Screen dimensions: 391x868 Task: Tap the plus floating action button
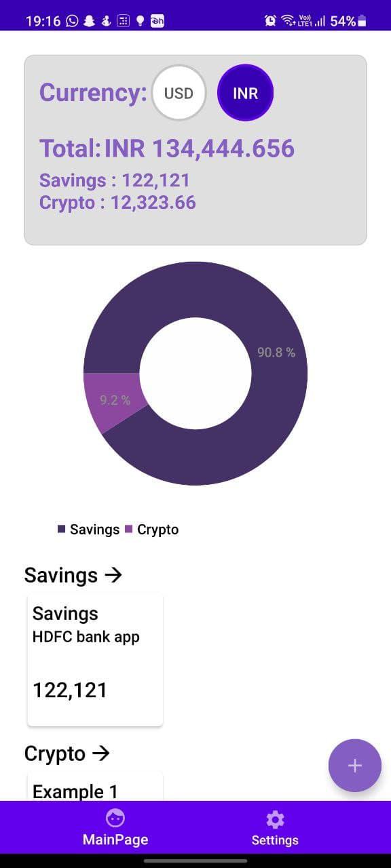[x=354, y=766]
